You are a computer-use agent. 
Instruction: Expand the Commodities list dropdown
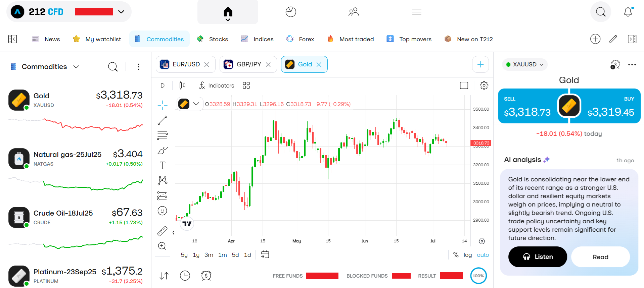pos(76,67)
